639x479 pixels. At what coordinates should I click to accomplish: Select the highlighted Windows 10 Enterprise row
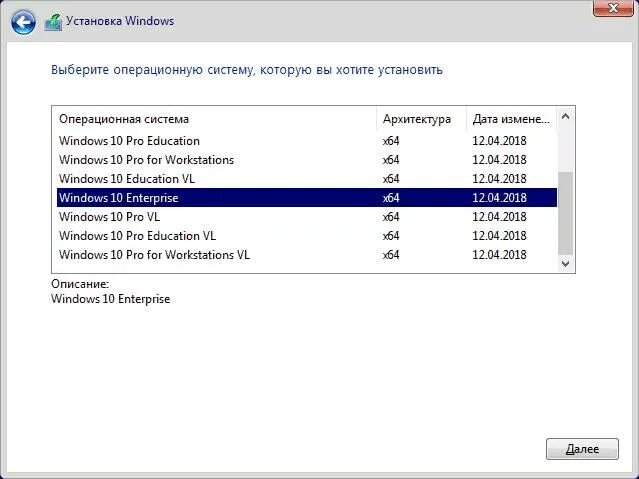pos(307,198)
